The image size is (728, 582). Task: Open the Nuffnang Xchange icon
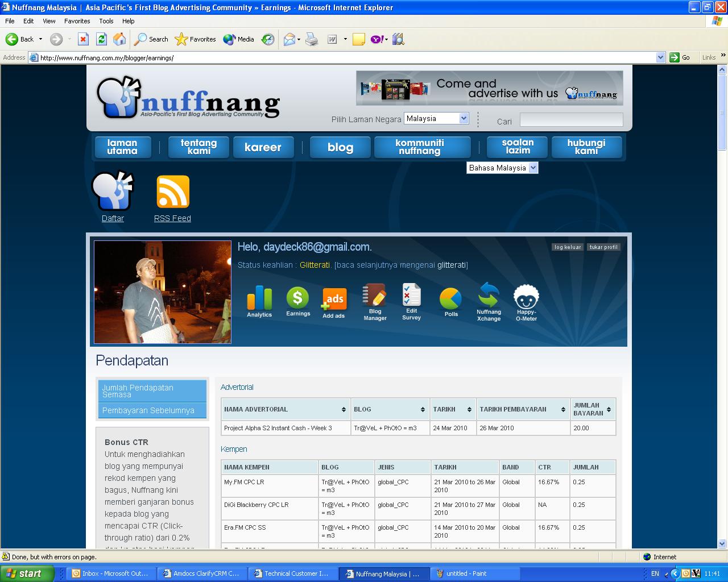pyautogui.click(x=489, y=302)
